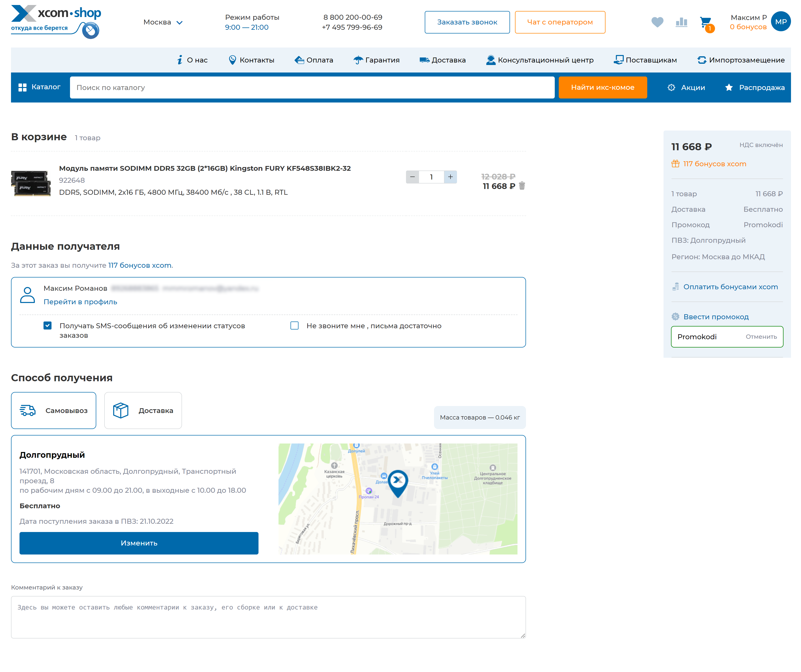Click product code 922648

coord(72,180)
